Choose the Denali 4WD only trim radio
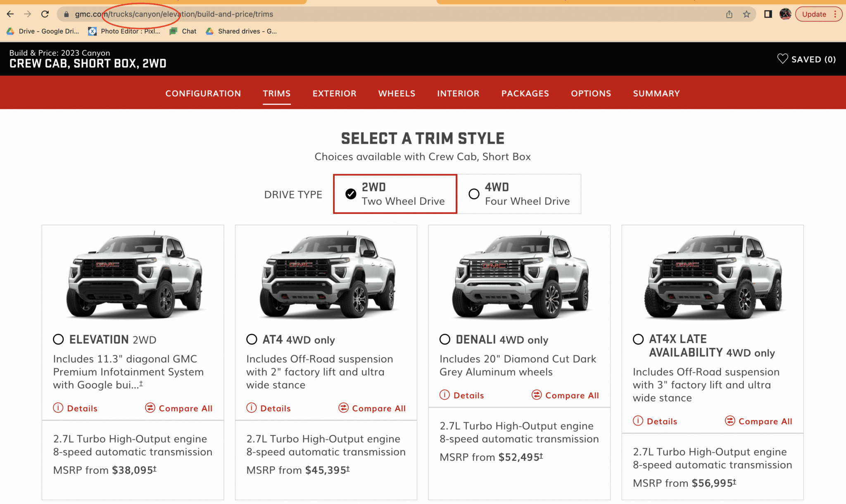The image size is (846, 504). [x=445, y=339]
